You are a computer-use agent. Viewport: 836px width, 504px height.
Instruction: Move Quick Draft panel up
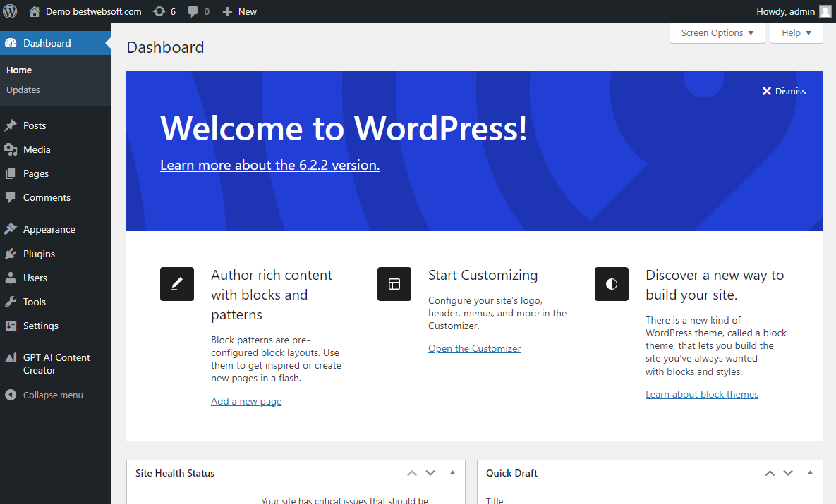(770, 473)
